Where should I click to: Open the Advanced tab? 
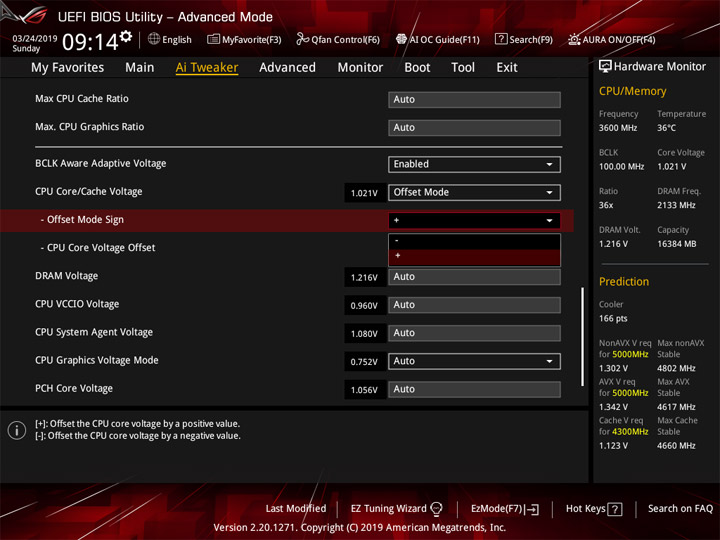[x=287, y=68]
